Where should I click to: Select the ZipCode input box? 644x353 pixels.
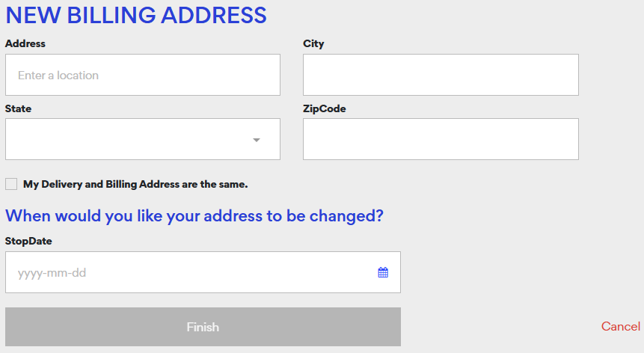[441, 139]
